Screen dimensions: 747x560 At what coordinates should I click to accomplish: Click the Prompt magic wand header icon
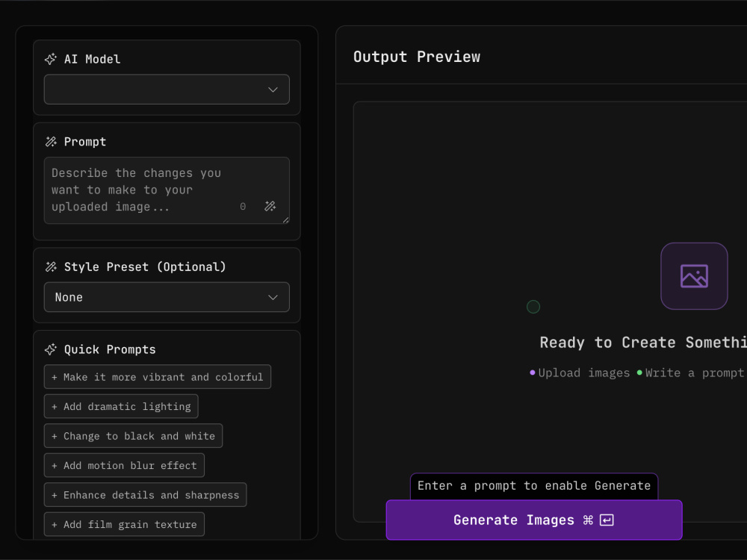[51, 142]
